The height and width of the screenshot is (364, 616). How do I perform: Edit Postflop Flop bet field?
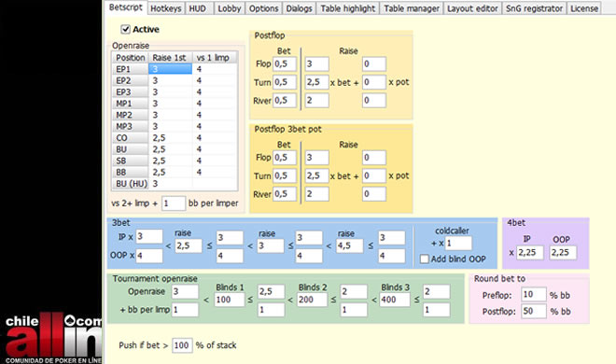tap(285, 64)
